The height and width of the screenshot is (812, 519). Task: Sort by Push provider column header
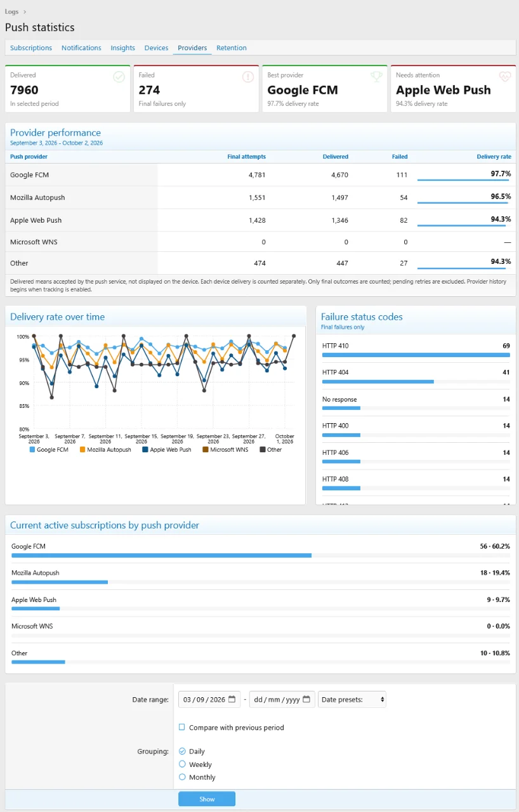29,157
